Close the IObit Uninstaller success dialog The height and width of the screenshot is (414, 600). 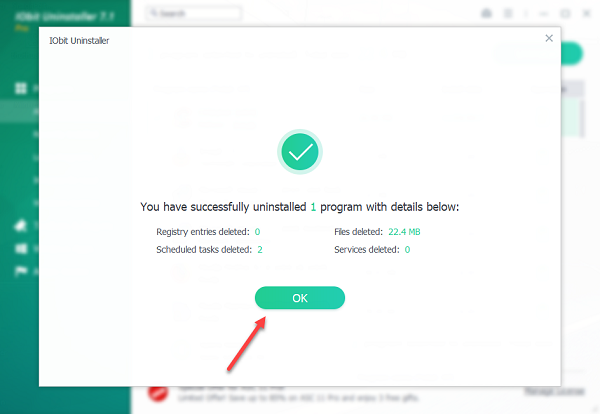[548, 38]
